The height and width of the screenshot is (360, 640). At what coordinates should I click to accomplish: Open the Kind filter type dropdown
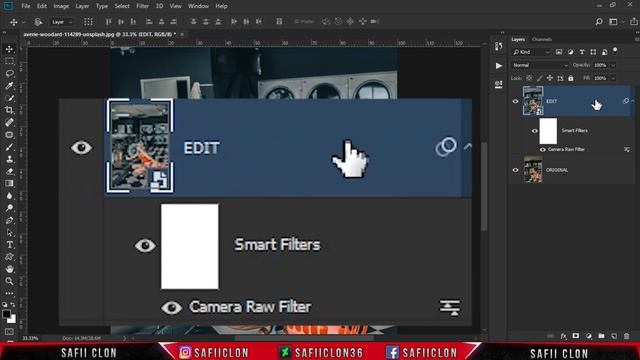pyautogui.click(x=531, y=52)
